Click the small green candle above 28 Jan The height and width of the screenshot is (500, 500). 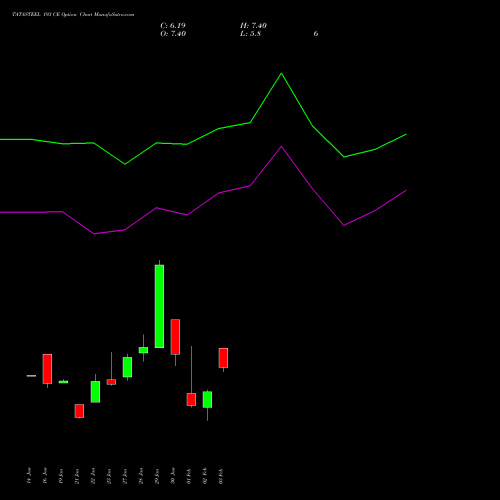143,350
